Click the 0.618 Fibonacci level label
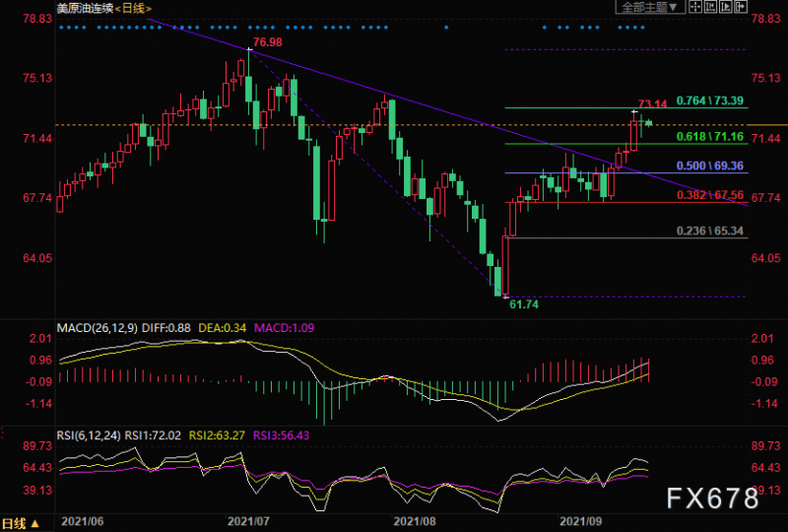Image resolution: width=788 pixels, height=532 pixels. point(689,137)
